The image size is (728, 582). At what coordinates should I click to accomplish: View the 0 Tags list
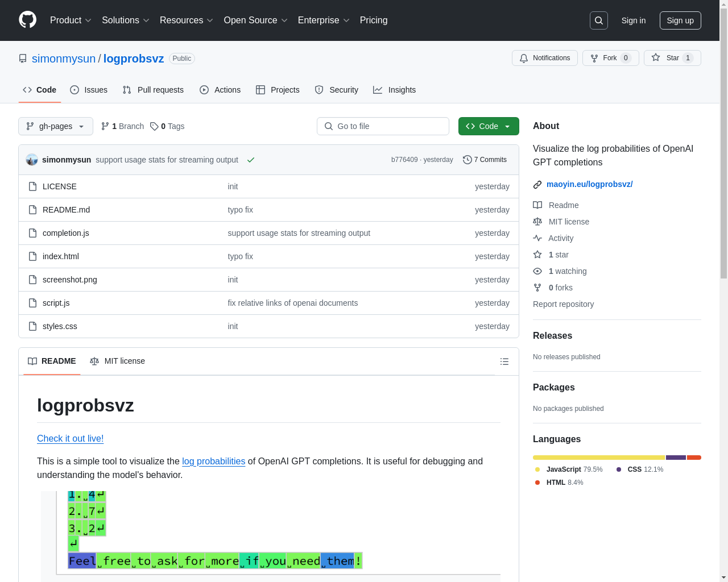167,126
